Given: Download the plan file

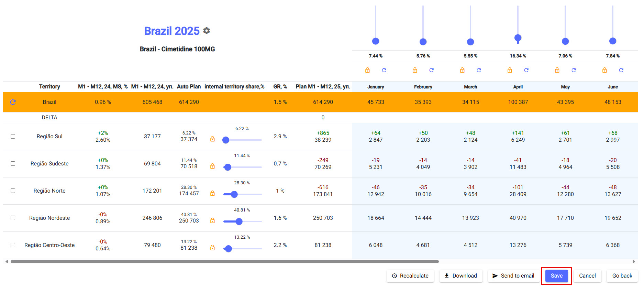Looking at the screenshot, I should [460, 276].
